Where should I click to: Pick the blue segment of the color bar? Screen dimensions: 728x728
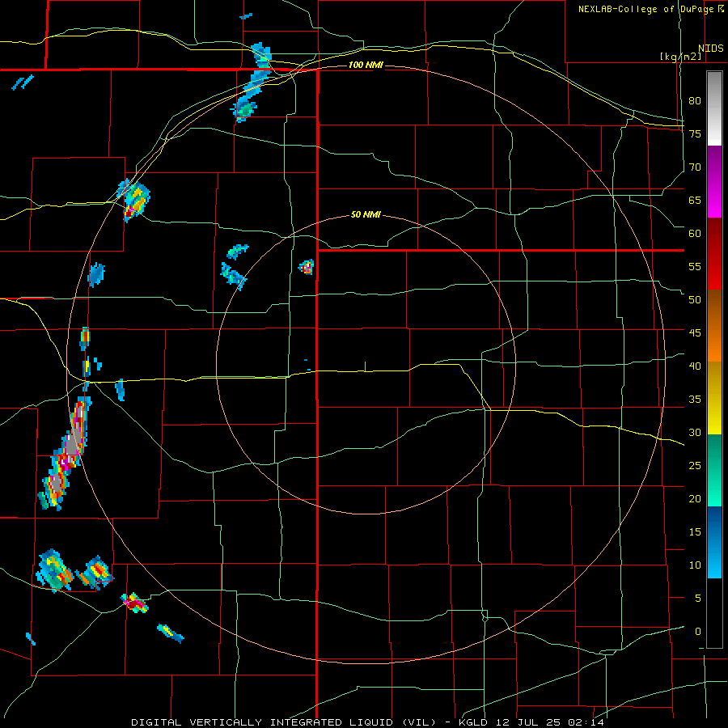click(714, 542)
